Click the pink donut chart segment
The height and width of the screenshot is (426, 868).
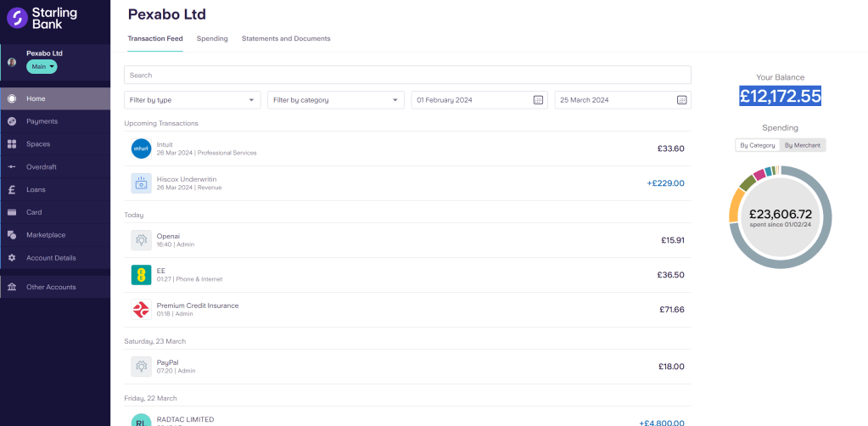coord(759,174)
